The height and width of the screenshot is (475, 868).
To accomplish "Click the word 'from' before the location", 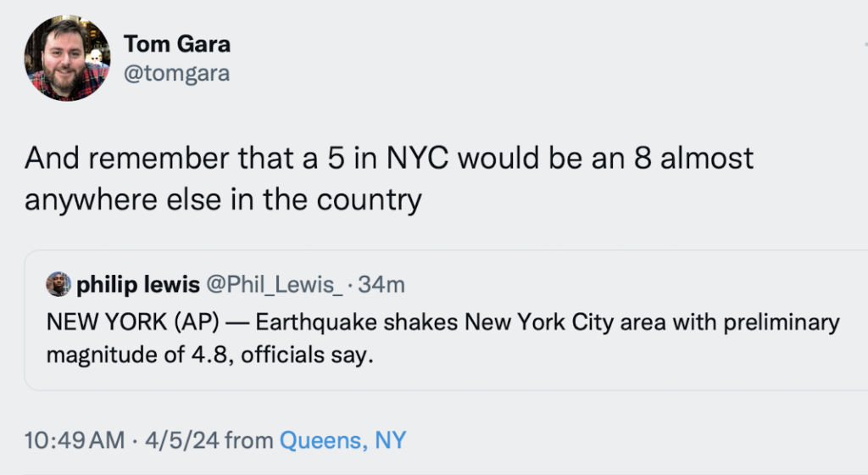I will pyautogui.click(x=249, y=440).
